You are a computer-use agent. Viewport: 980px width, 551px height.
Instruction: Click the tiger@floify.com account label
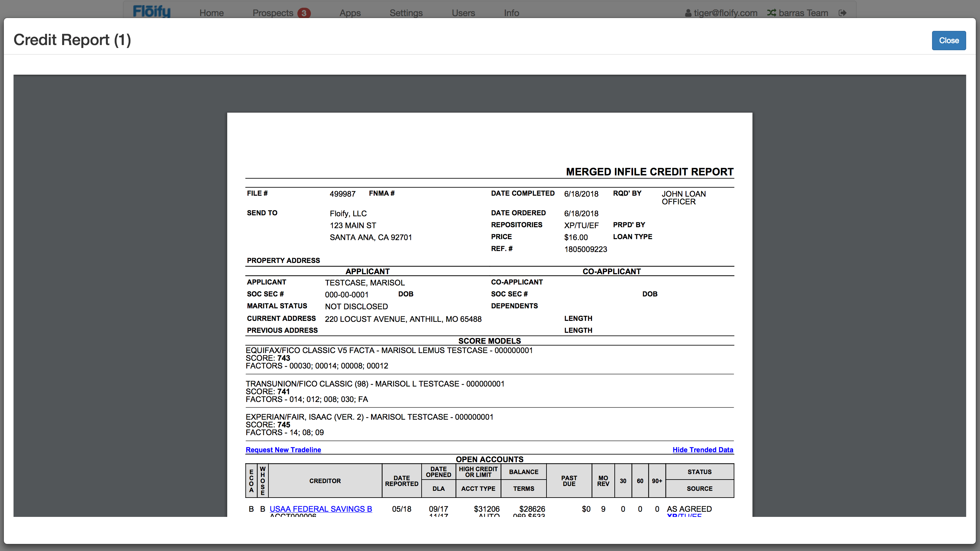tap(725, 13)
